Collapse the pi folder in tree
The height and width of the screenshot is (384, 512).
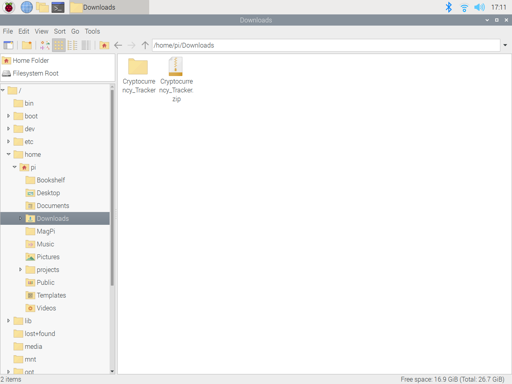tap(15, 167)
